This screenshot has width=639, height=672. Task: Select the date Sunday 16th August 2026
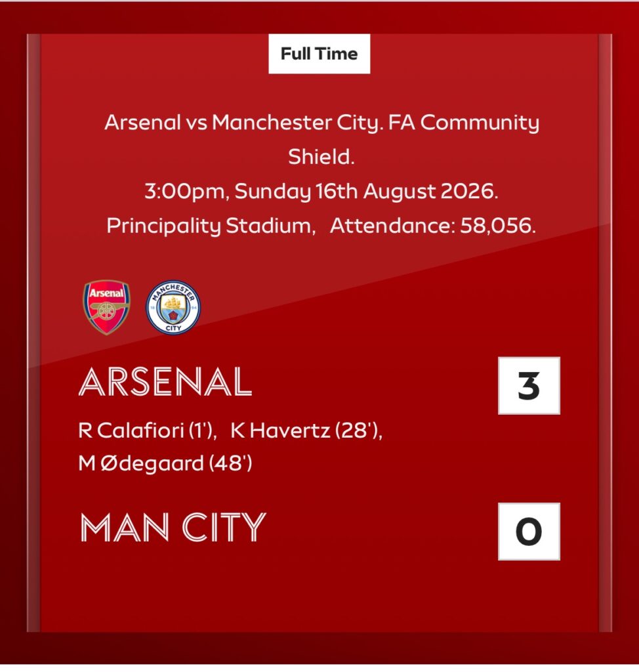click(x=367, y=192)
